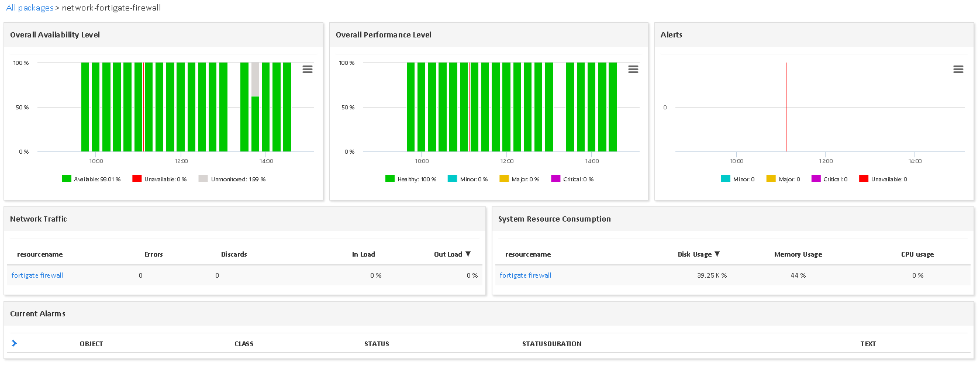Open the Overall Availability Level chart menu

coord(307,69)
